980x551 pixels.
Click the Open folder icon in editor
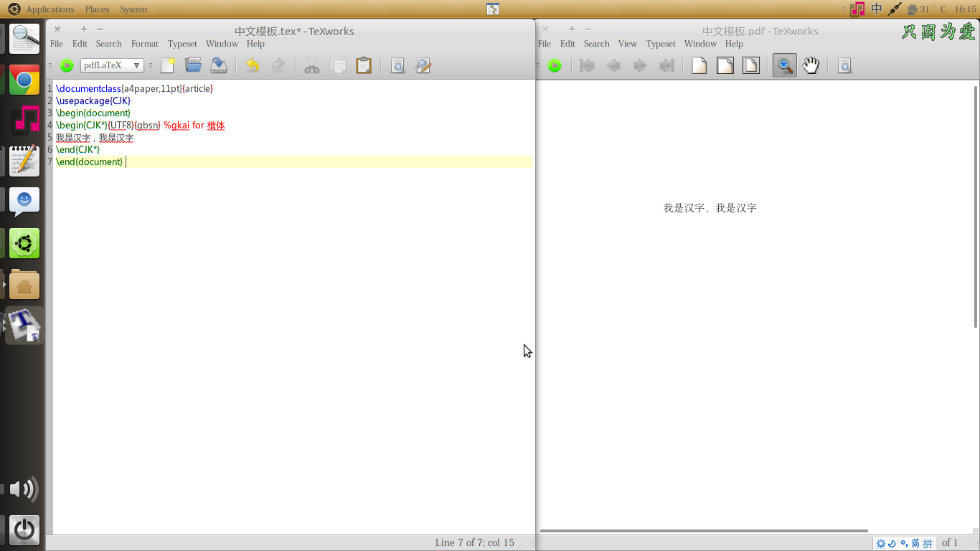coord(193,65)
